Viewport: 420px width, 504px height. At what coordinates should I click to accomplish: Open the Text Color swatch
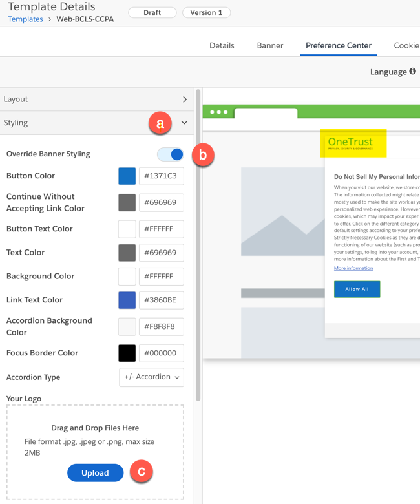click(127, 253)
